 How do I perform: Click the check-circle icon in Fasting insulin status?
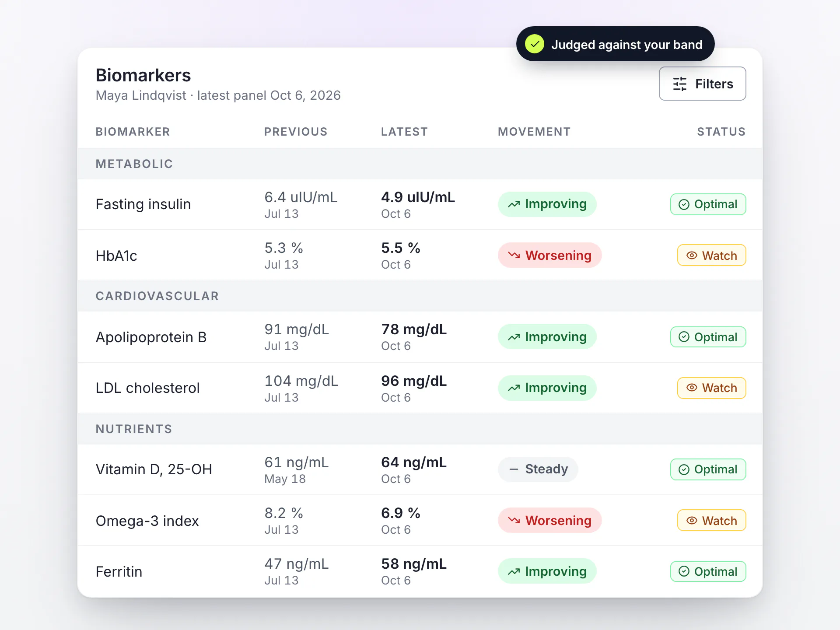[684, 204]
